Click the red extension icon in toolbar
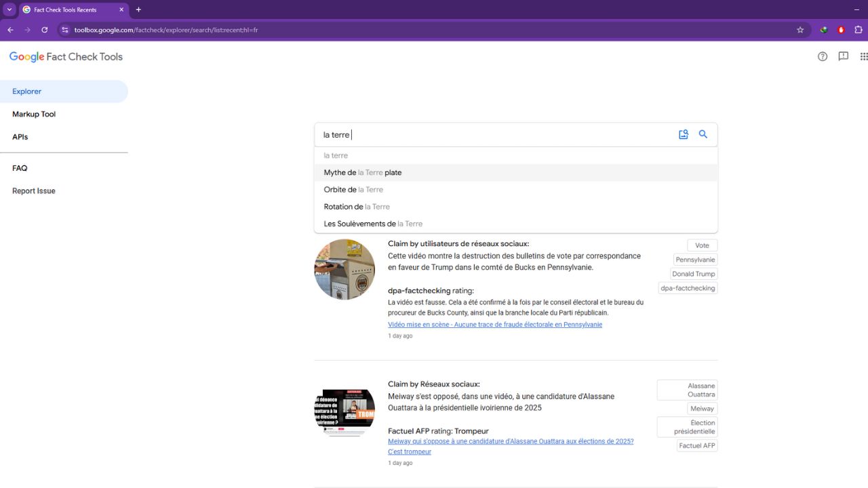The height and width of the screenshot is (488, 868). [x=842, y=30]
